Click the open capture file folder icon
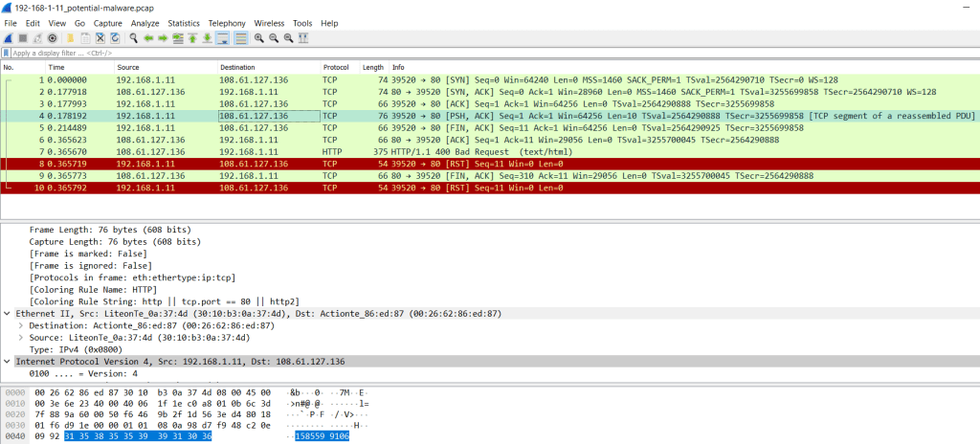980x444 pixels. coord(71,37)
